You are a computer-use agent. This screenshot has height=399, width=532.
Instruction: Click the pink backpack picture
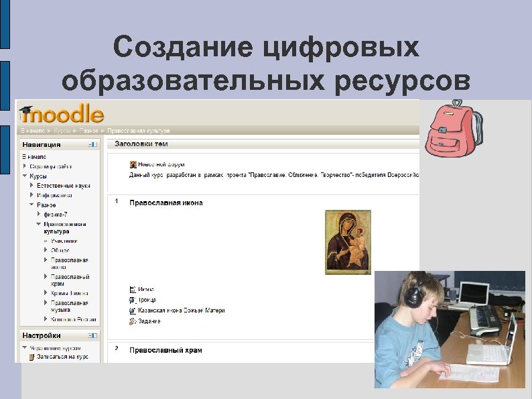(x=454, y=128)
